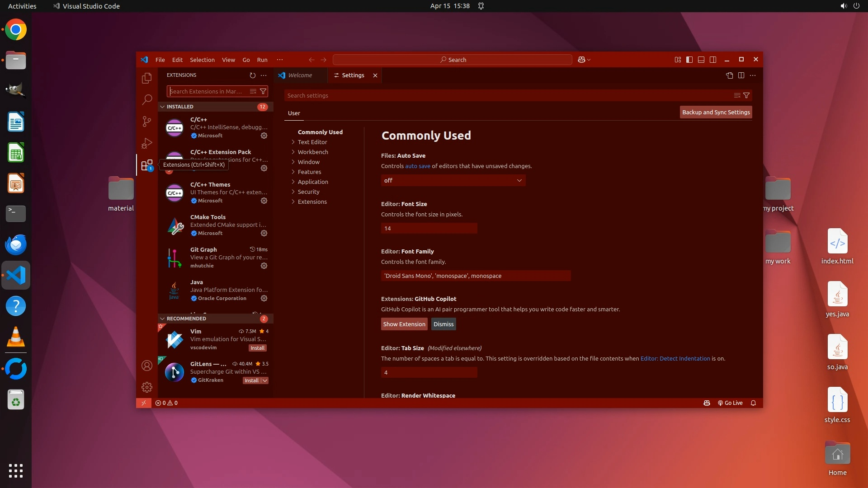The height and width of the screenshot is (488, 868).
Task: Open the Explorer view in activity bar
Action: tap(146, 78)
